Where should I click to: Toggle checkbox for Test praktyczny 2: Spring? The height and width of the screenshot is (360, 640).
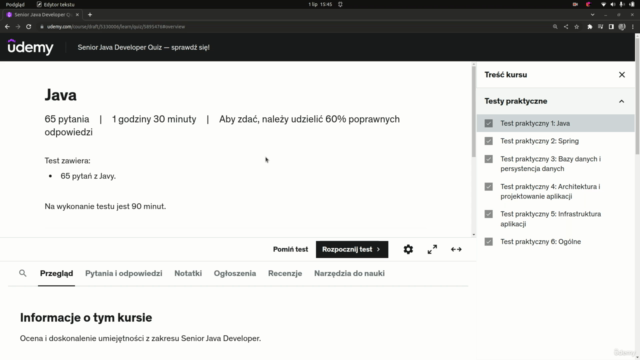coord(489,141)
